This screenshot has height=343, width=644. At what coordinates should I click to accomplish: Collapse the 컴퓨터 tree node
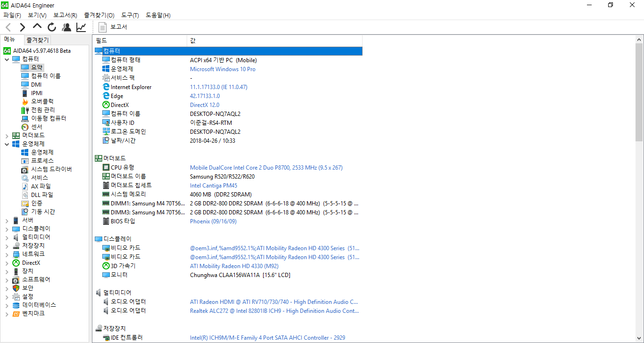(x=7, y=59)
